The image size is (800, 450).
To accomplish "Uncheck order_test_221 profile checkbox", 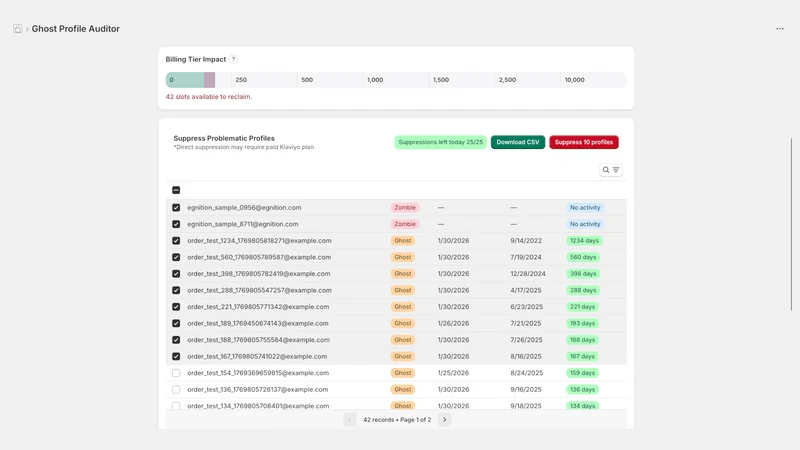I will pyautogui.click(x=176, y=307).
